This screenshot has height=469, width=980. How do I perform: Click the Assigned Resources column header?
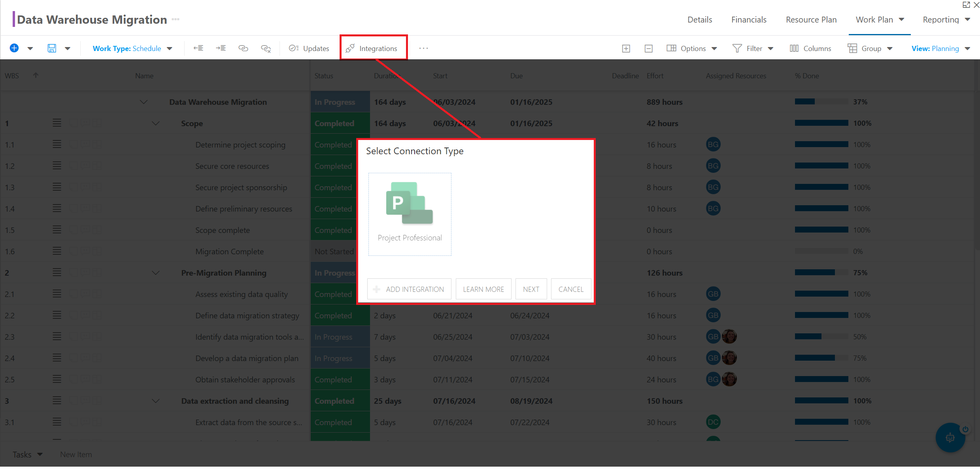click(x=736, y=76)
